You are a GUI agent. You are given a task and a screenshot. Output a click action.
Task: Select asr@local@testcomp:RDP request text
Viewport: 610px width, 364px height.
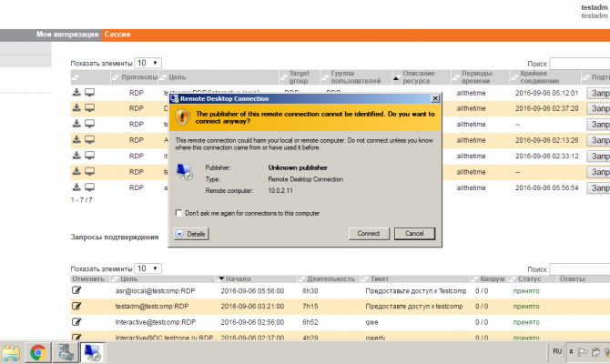[155, 291]
